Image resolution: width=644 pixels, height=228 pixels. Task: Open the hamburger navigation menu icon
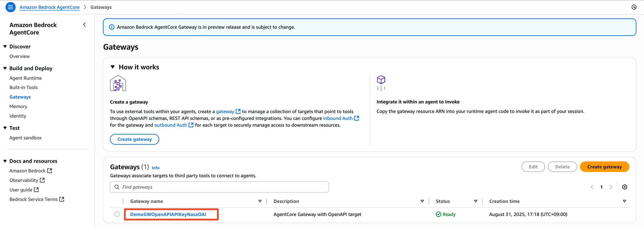point(10,7)
